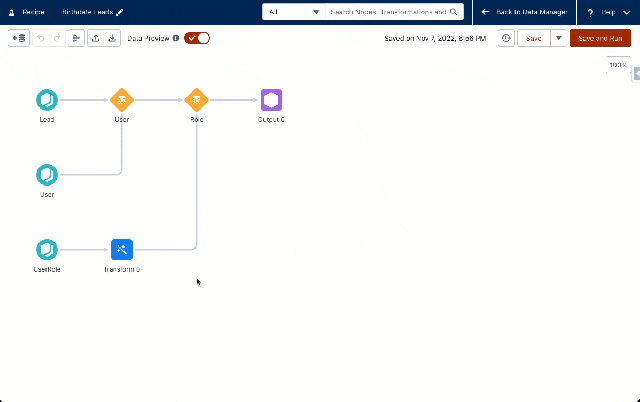Select the UserRole input node
640x402 pixels.
click(47, 250)
